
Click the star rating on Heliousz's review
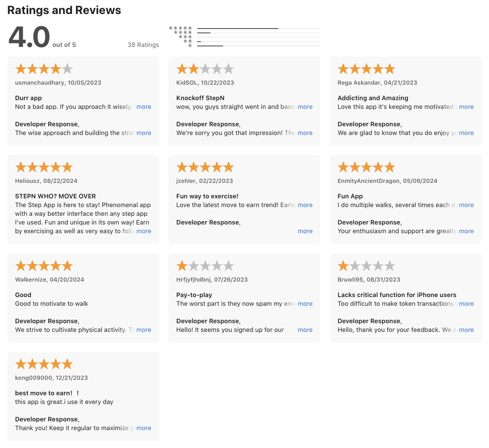coord(44,167)
